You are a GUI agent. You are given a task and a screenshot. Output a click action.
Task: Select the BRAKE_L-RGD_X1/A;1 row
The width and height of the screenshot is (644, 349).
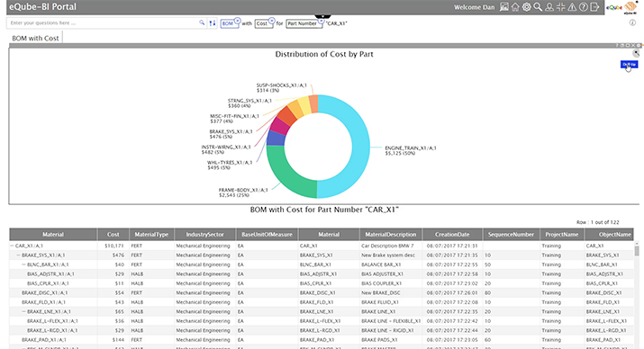(322, 330)
